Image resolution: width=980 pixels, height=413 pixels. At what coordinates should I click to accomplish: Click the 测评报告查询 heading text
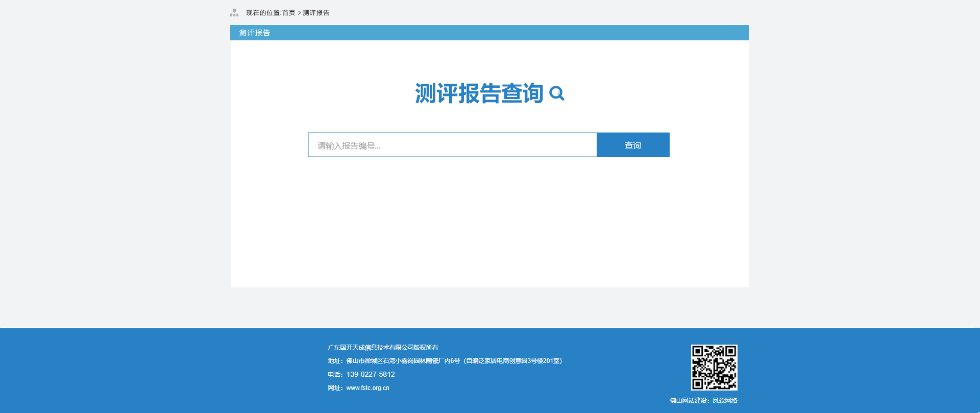click(479, 93)
